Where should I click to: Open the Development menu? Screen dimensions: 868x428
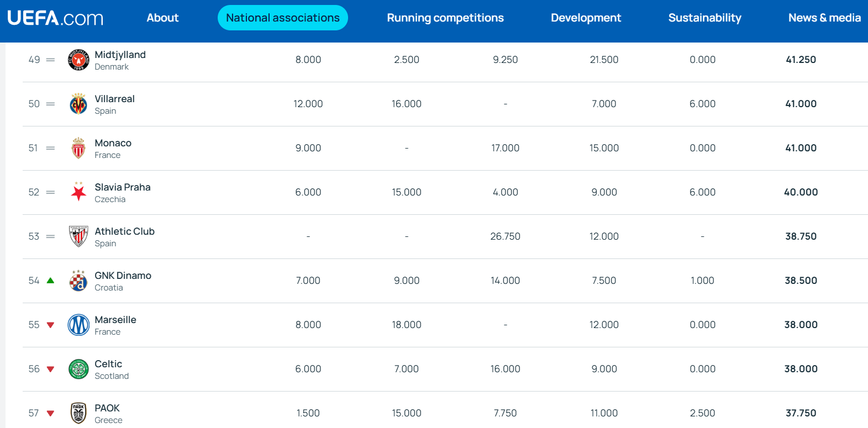click(x=586, y=18)
